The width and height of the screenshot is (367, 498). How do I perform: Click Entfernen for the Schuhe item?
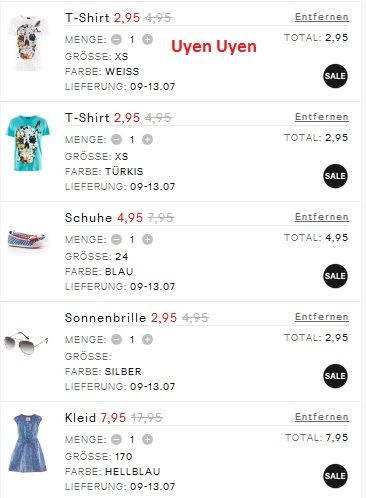tap(322, 217)
